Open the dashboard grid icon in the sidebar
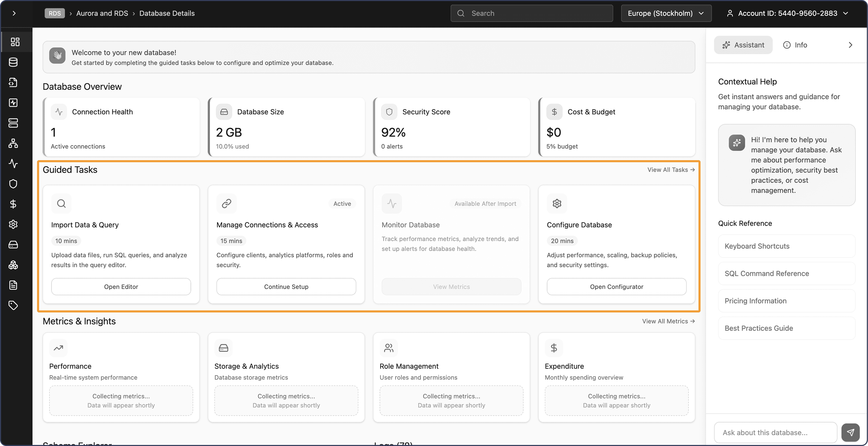Image resolution: width=868 pixels, height=446 pixels. pos(15,42)
